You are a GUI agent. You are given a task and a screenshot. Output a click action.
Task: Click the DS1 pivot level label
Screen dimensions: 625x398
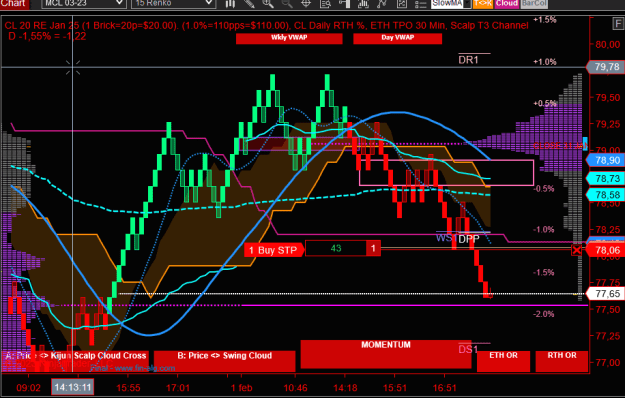[468, 349]
